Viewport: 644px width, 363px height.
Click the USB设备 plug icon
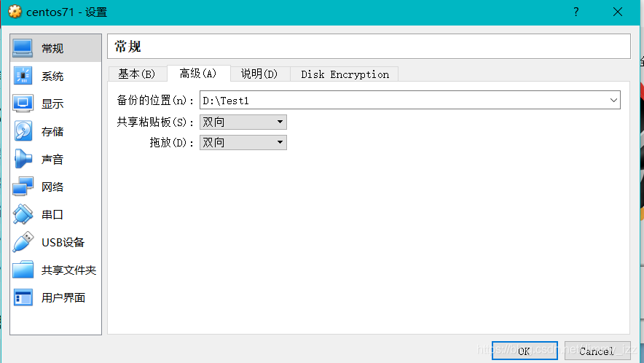click(x=23, y=242)
